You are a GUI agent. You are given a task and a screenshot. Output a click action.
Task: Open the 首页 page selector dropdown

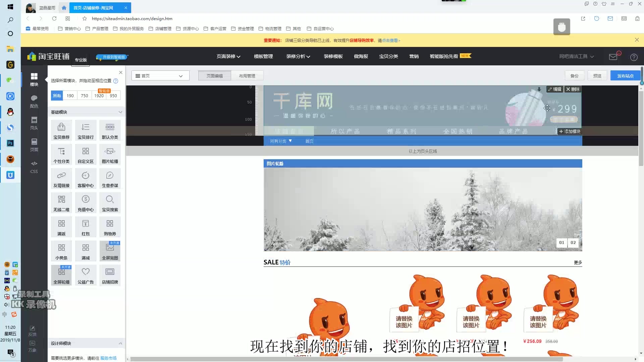click(160, 76)
